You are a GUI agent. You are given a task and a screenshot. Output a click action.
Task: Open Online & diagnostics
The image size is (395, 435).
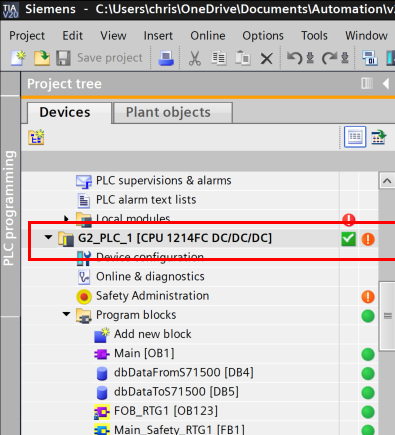click(150, 277)
